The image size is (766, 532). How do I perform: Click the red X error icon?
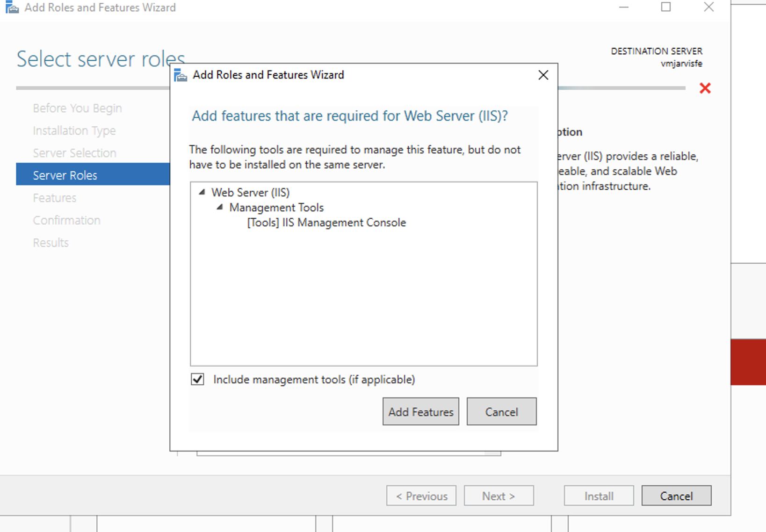(x=705, y=88)
